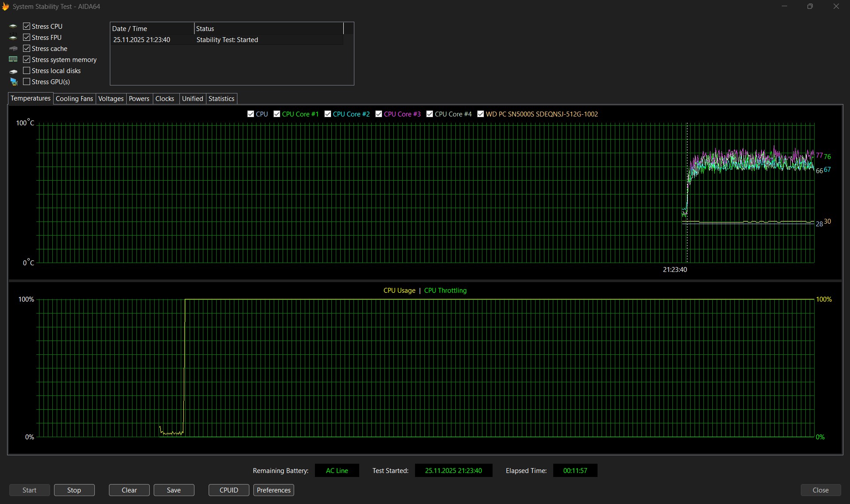
Task: Click the AIDA64 flame icon in title bar
Action: click(x=5, y=7)
